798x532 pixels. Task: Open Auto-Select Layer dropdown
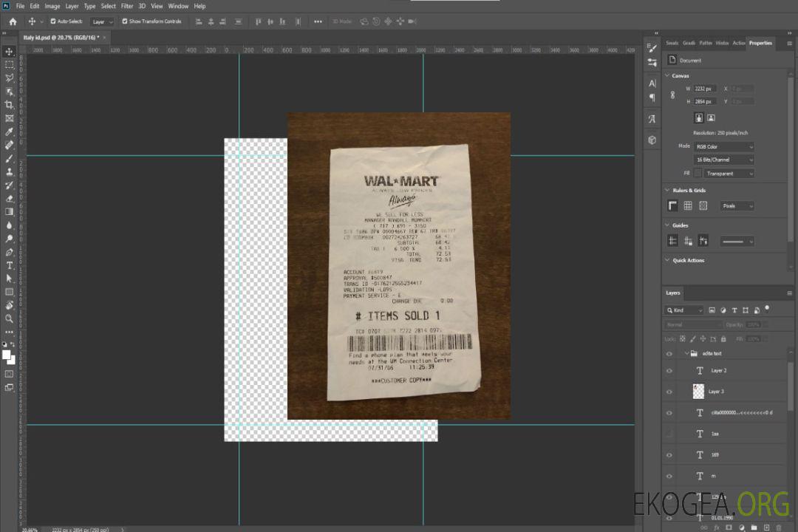(x=102, y=22)
